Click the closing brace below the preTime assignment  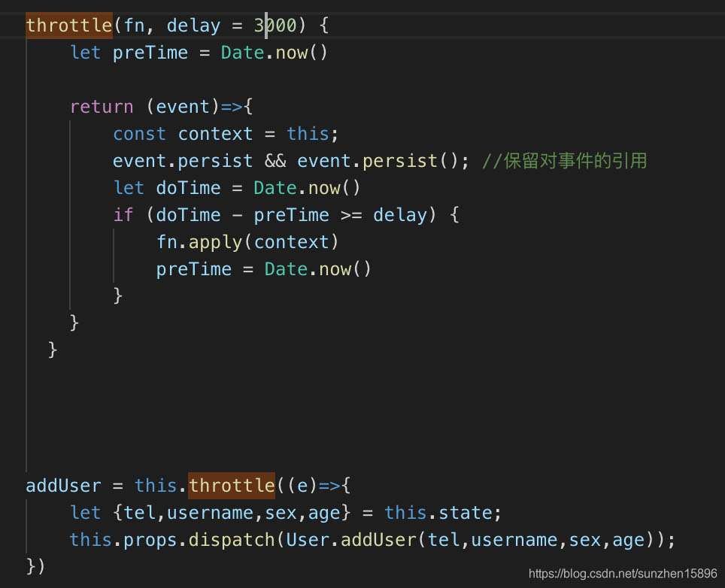point(117,296)
